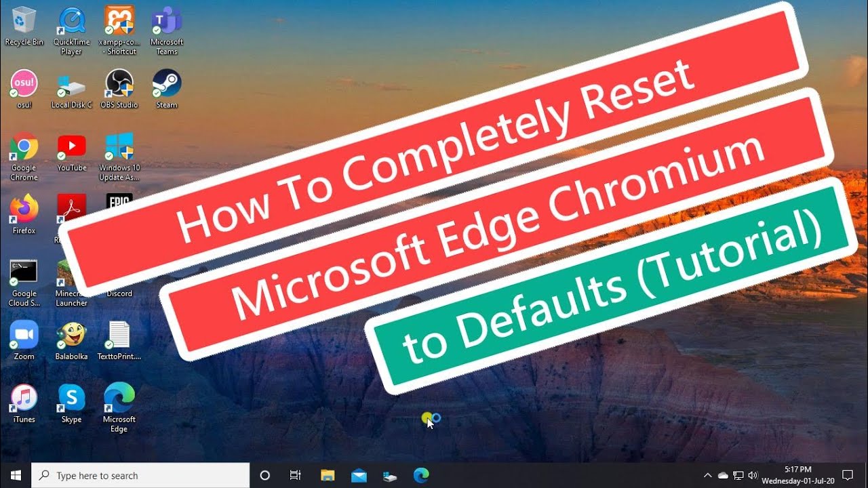This screenshot has height=488, width=868.
Task: Open the clock showing 5:17 PM
Action: point(797,475)
